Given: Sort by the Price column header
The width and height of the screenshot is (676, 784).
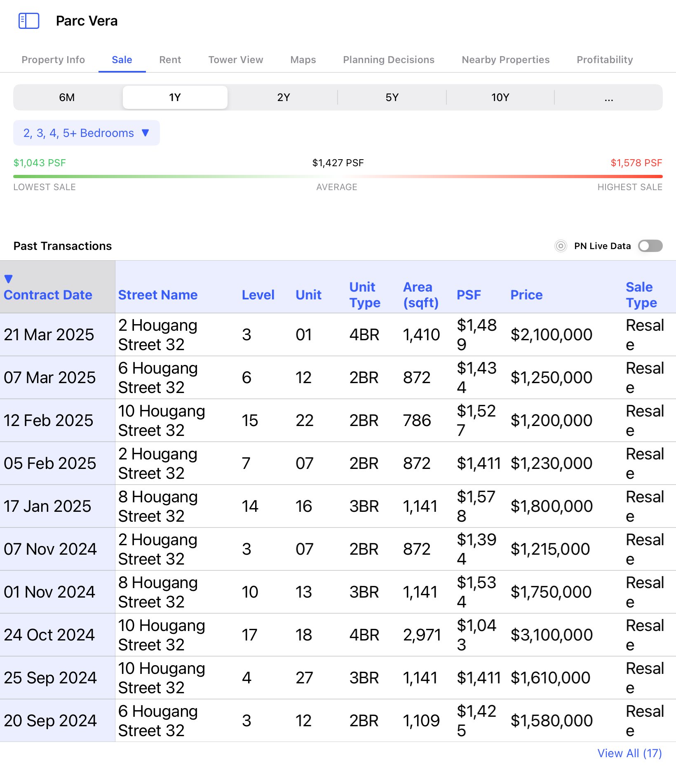Looking at the screenshot, I should point(526,295).
